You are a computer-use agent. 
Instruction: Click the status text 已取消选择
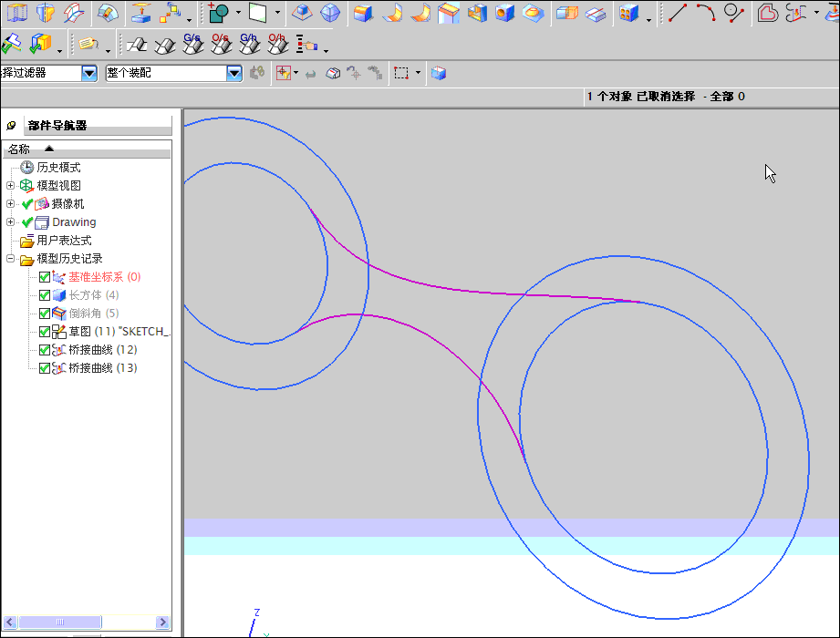(x=666, y=97)
